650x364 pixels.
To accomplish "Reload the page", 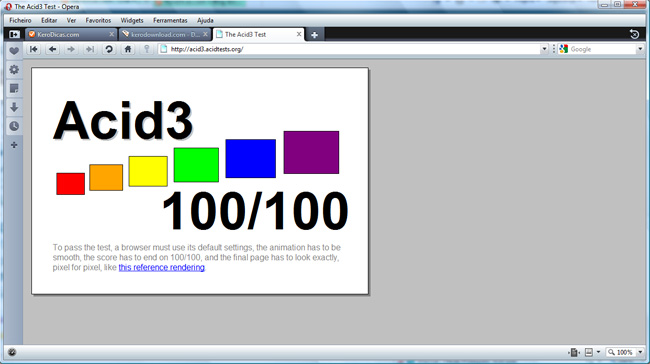I will (x=109, y=49).
